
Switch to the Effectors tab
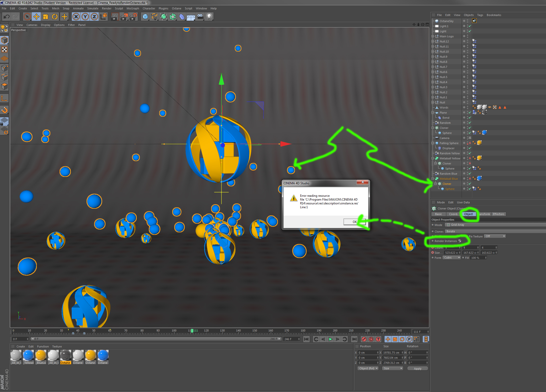498,214
